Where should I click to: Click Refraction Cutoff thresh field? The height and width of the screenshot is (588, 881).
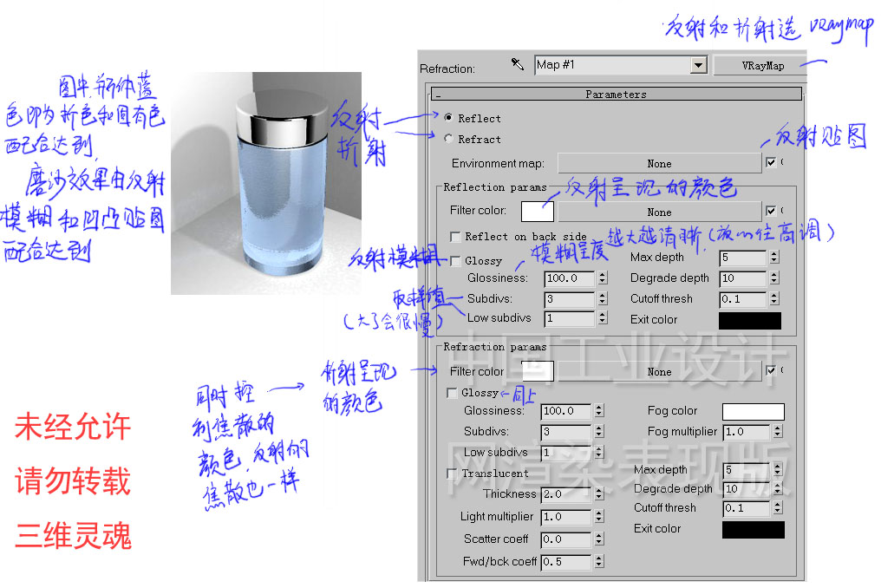(746, 508)
